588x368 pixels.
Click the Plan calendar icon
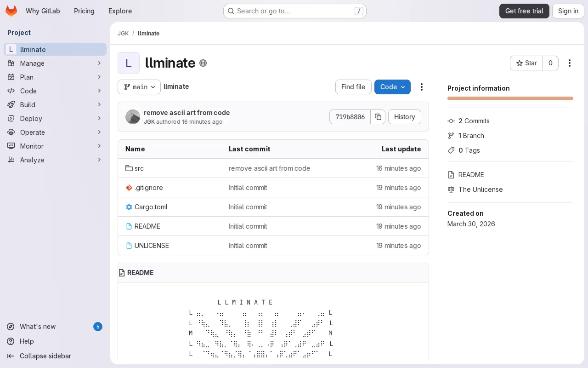pyautogui.click(x=11, y=77)
